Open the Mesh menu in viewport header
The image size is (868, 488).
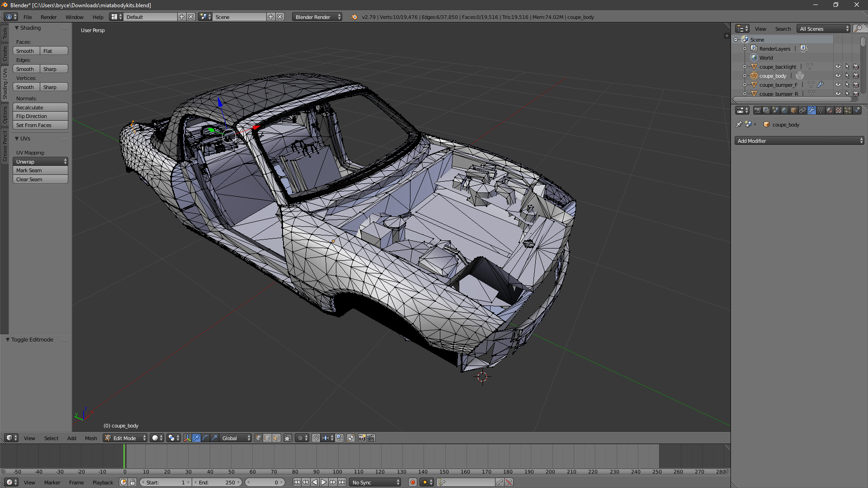tap(91, 438)
